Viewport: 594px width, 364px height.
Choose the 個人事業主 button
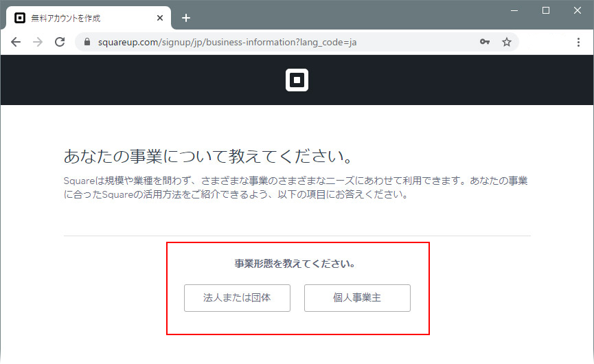pos(357,298)
